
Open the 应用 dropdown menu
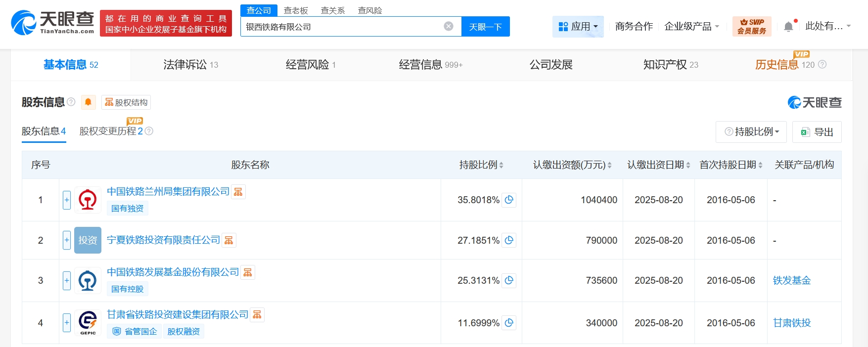(x=578, y=26)
